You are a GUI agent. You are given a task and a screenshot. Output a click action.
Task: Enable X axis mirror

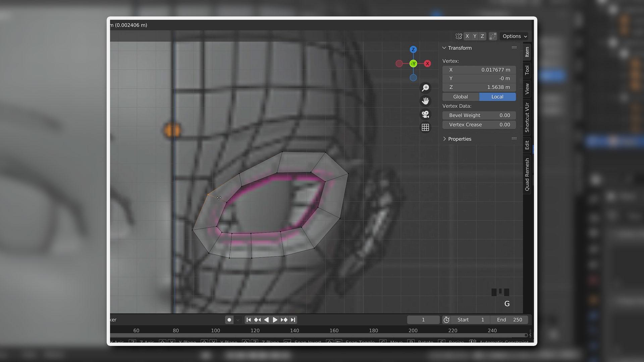(x=467, y=36)
